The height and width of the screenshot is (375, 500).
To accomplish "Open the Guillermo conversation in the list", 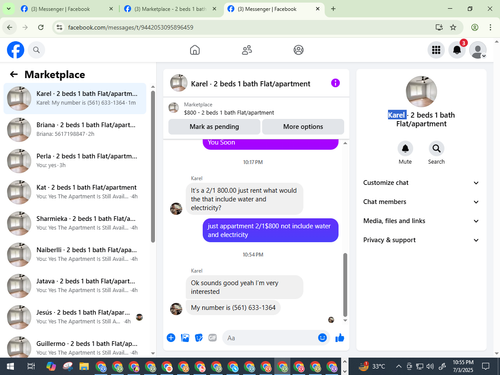I will (75, 347).
